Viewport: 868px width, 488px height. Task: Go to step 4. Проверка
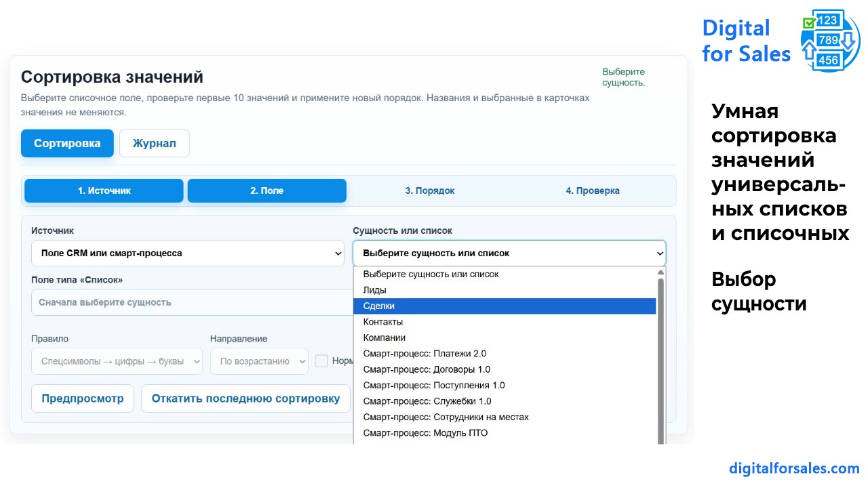[593, 190]
